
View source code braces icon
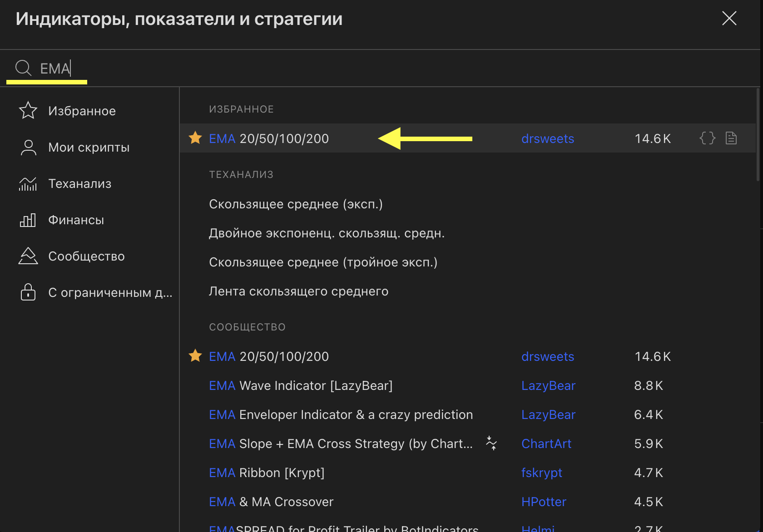(707, 138)
